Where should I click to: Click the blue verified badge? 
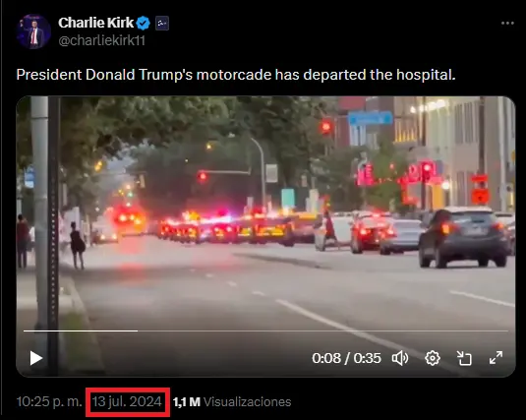(144, 24)
